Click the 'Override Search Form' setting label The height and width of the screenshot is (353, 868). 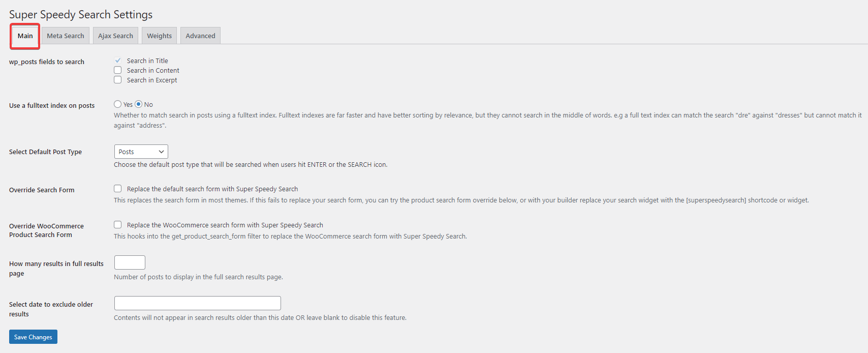tap(42, 189)
